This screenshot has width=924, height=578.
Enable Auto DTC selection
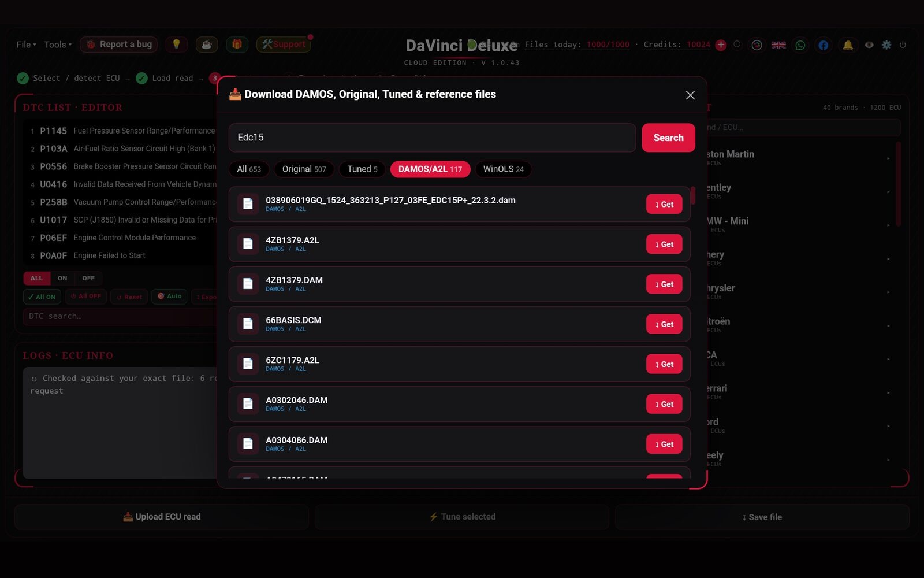coord(169,297)
